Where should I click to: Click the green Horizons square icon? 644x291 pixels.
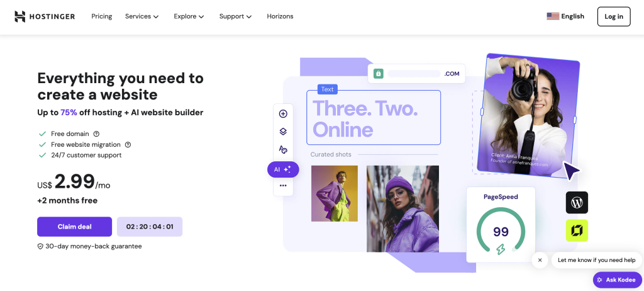(577, 231)
